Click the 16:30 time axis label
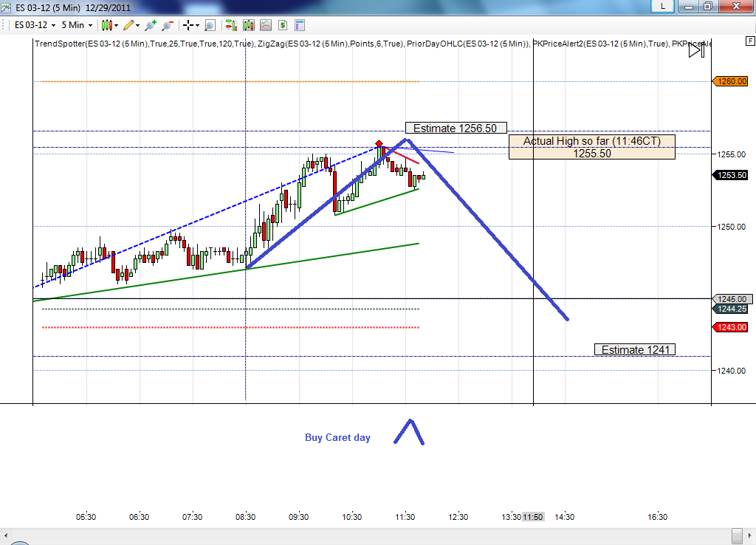The height and width of the screenshot is (545, 756). click(x=657, y=517)
